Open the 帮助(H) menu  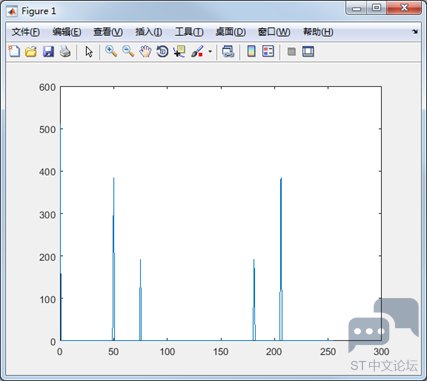(x=318, y=32)
